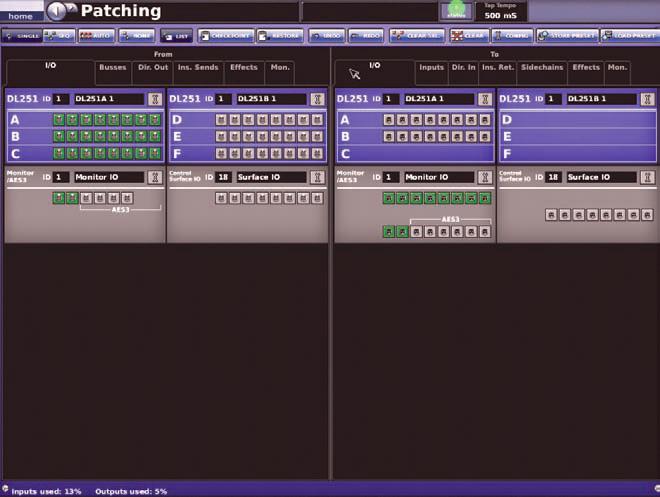This screenshot has width=660, height=497.
Task: Click the CHECKPOINT toolbar button
Action: (226, 36)
